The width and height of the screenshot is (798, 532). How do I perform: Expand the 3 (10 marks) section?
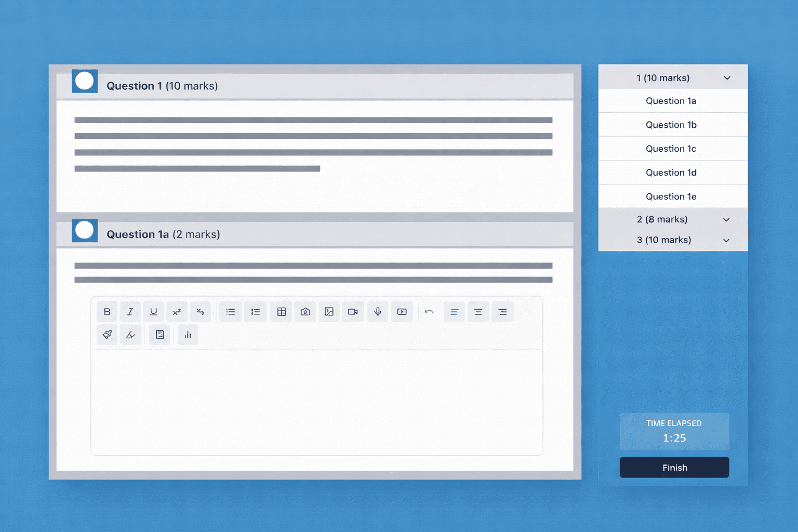tap(726, 240)
